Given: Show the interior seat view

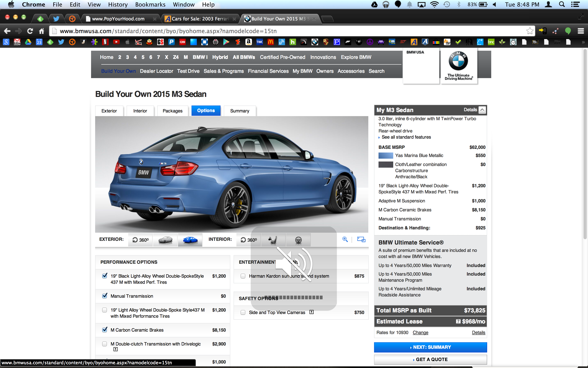Looking at the screenshot, I should click(273, 240).
